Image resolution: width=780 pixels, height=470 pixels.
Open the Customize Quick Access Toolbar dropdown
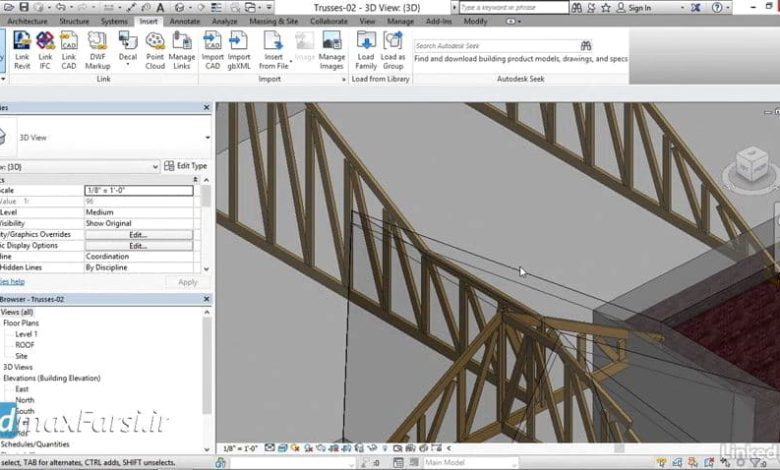click(x=269, y=7)
